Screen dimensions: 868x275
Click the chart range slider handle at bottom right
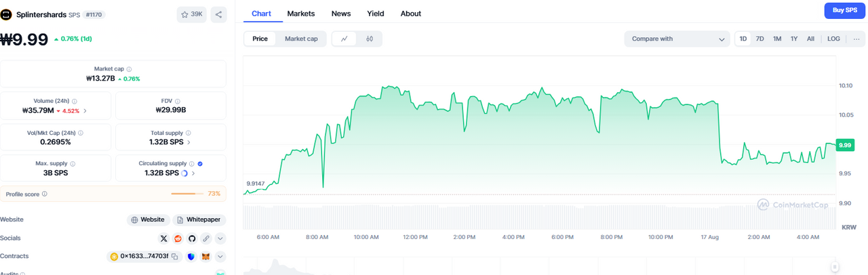click(x=835, y=267)
